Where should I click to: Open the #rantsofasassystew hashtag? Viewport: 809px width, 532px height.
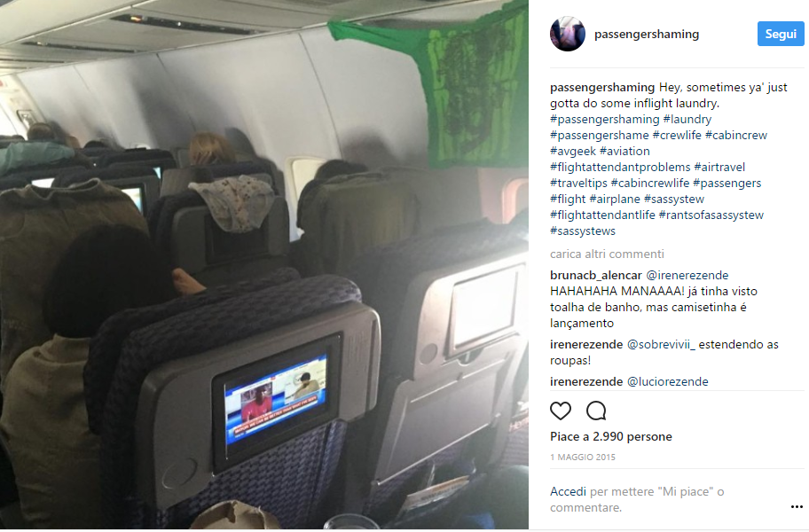[711, 215]
